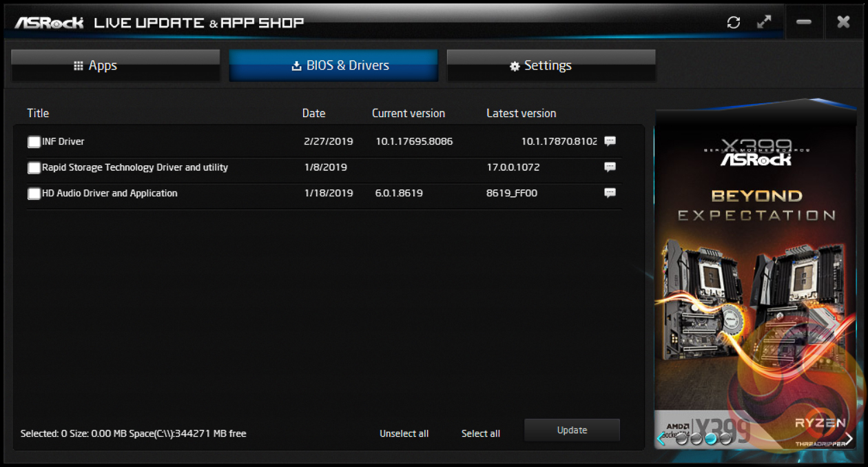Close the Live Update & App Shop
The height and width of the screenshot is (467, 868).
click(x=843, y=22)
